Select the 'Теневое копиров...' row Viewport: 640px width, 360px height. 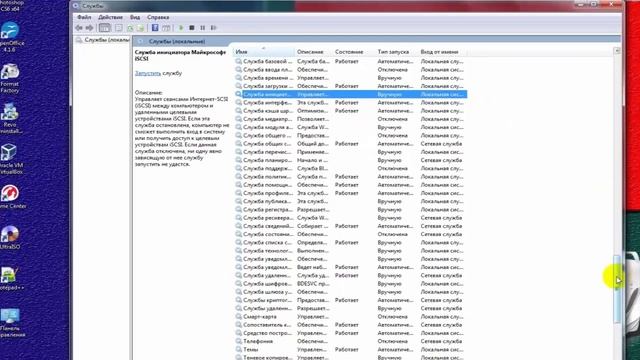(350, 357)
